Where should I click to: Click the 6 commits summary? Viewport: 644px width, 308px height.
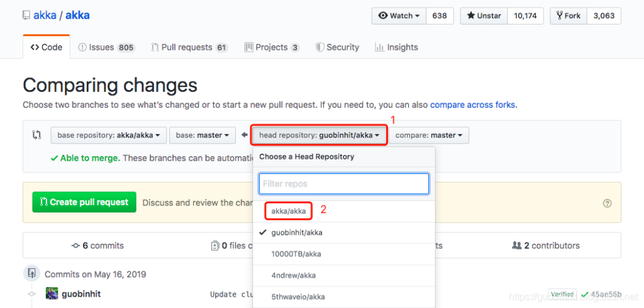(x=97, y=246)
